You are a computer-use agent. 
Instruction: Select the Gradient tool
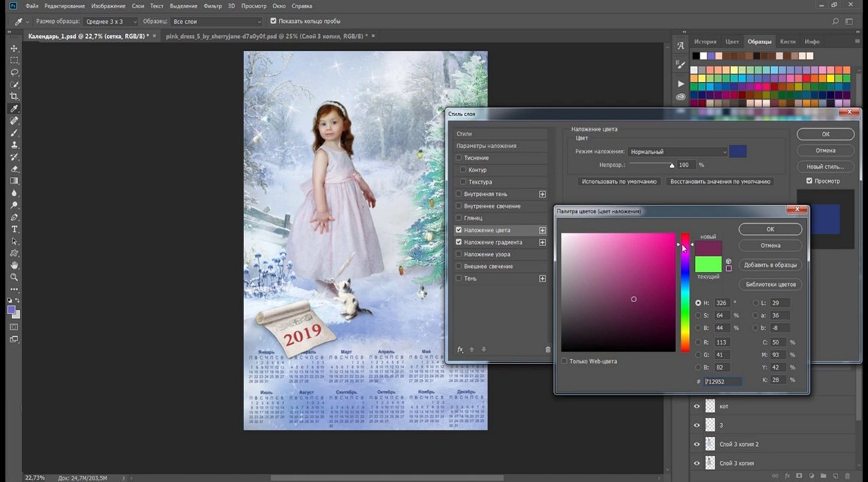14,181
